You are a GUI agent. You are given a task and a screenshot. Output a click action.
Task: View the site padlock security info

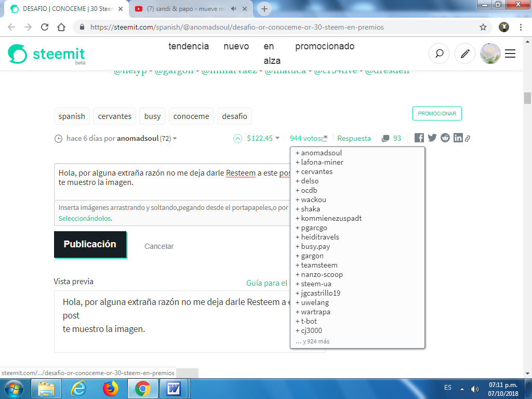click(x=82, y=27)
